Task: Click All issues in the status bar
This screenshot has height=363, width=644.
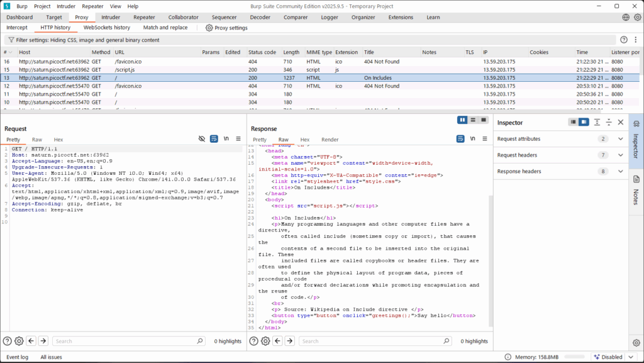Action: coord(51,357)
